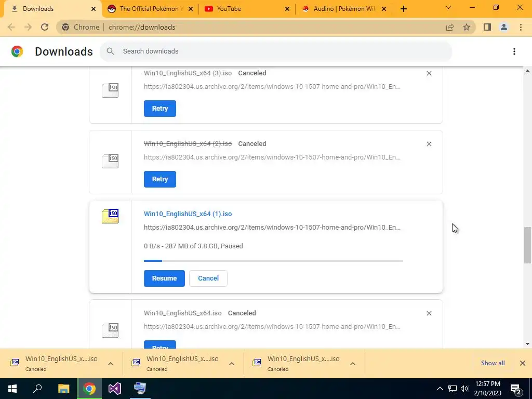This screenshot has width=532, height=399.
Task: Open the volume control in tray
Action: click(x=464, y=389)
